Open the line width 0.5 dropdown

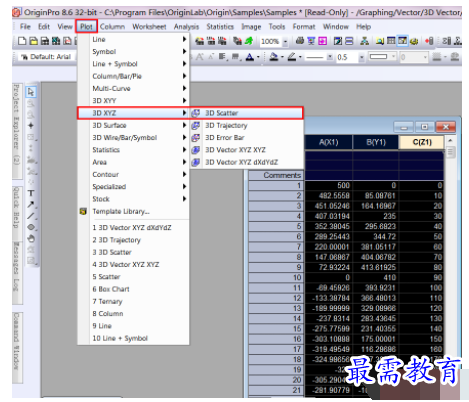coord(362,57)
